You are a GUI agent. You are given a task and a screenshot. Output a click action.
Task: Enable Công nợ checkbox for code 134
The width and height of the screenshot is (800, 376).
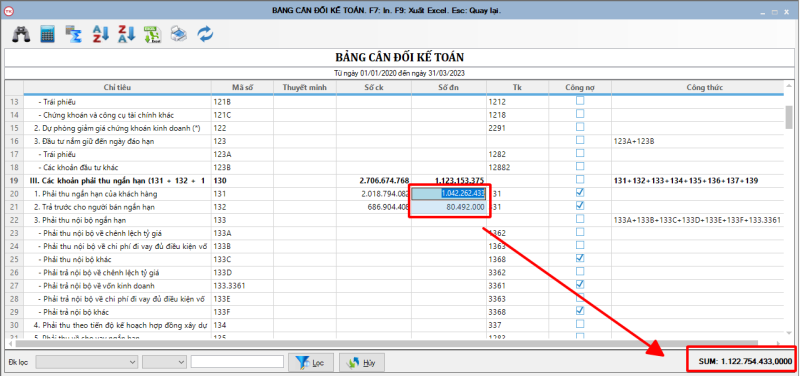580,323
